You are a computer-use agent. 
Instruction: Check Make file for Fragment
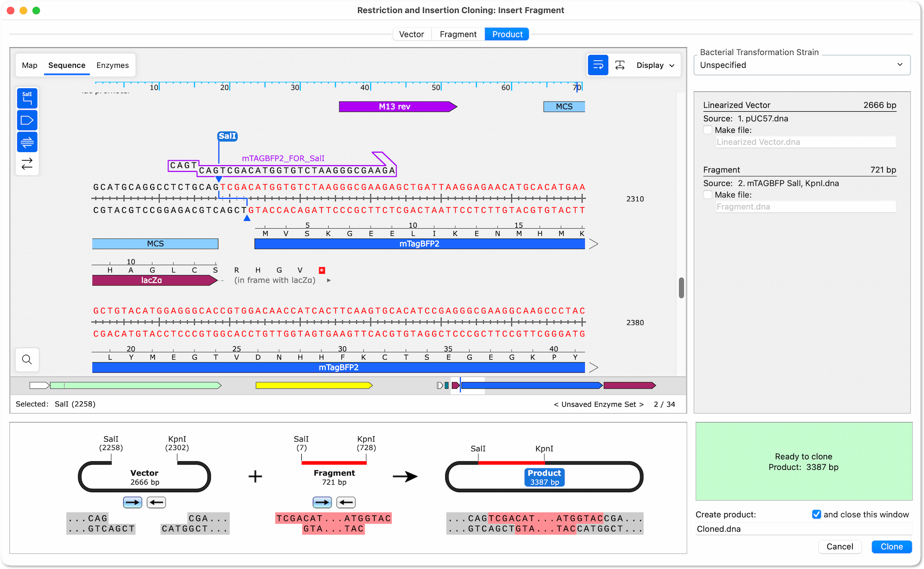(707, 194)
